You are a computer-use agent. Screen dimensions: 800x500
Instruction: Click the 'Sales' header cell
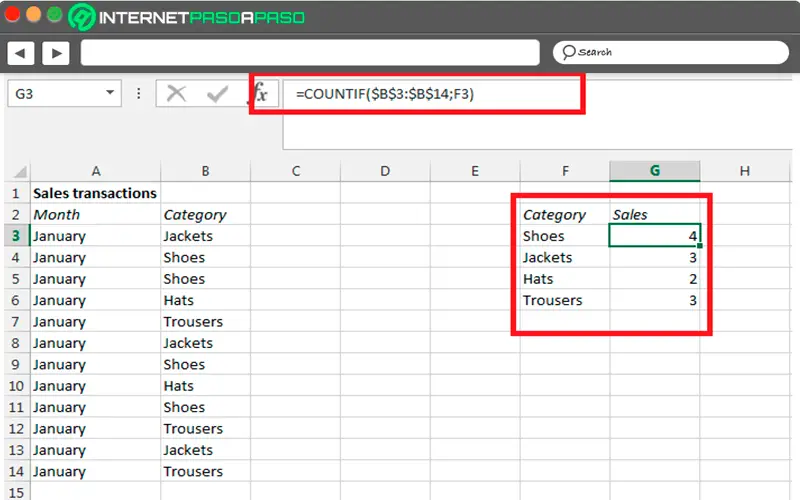click(655, 215)
